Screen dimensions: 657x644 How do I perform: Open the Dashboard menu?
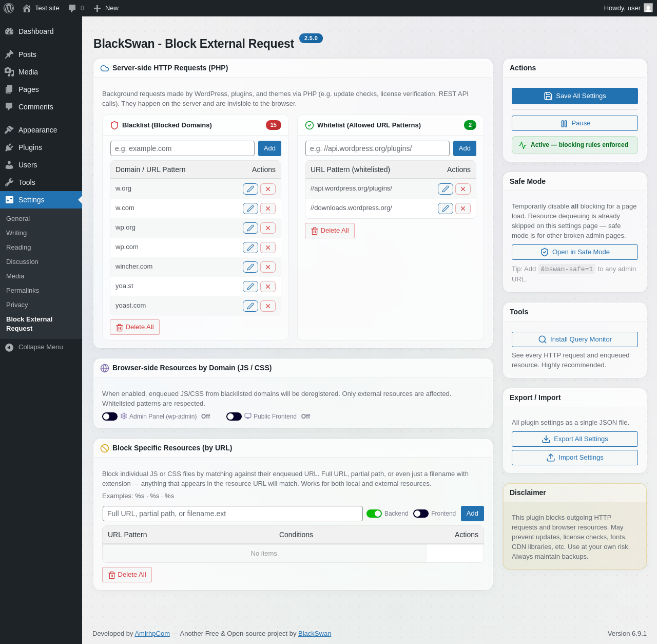tap(41, 31)
